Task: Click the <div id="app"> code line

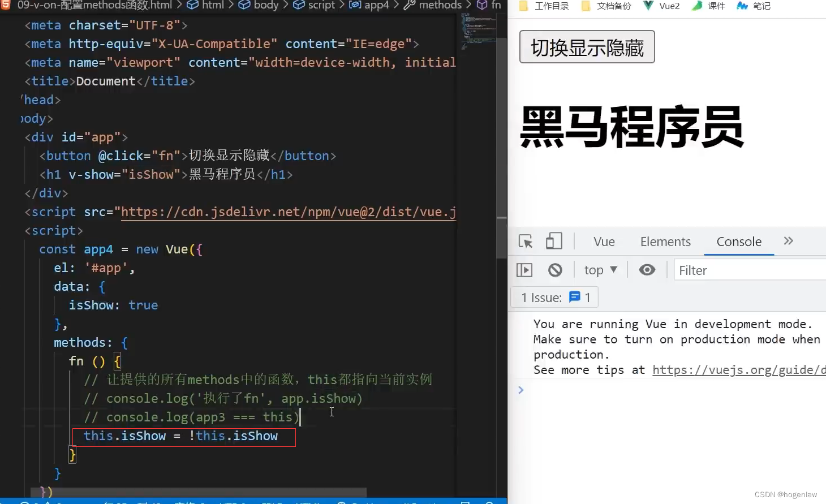Action: pos(76,137)
